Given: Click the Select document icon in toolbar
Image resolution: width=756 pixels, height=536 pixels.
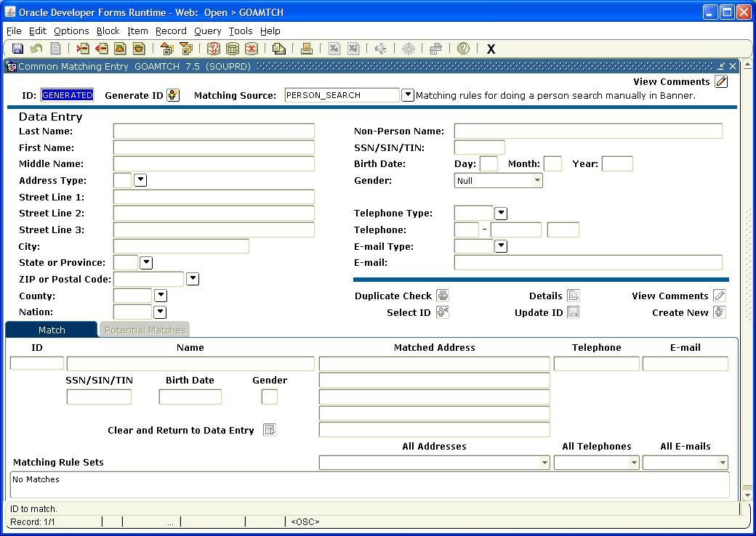Looking at the screenshot, I should pyautogui.click(x=56, y=49).
